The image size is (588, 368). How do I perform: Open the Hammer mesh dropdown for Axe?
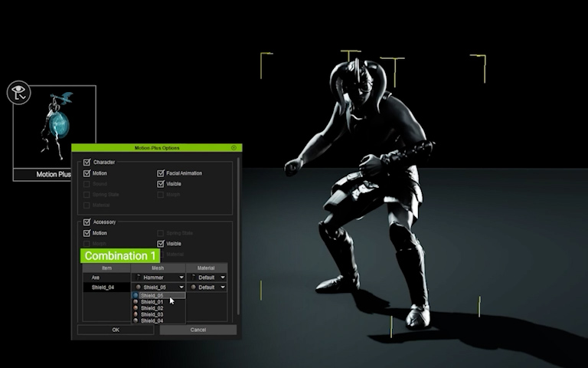(x=181, y=277)
